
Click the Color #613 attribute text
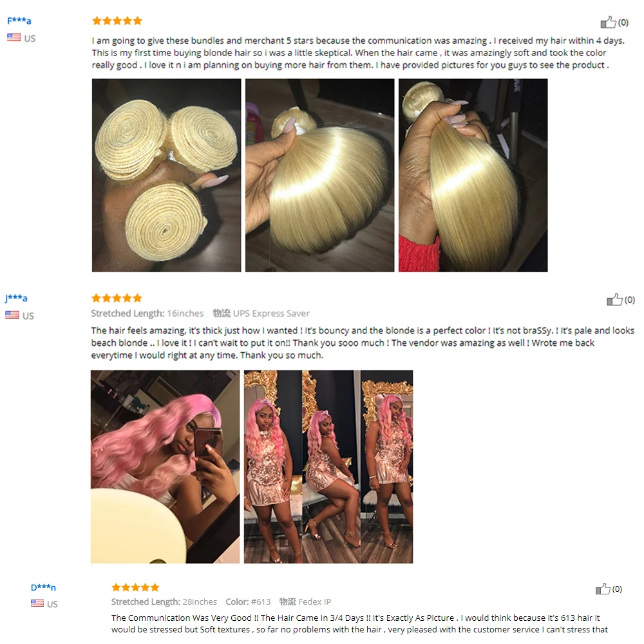(248, 601)
